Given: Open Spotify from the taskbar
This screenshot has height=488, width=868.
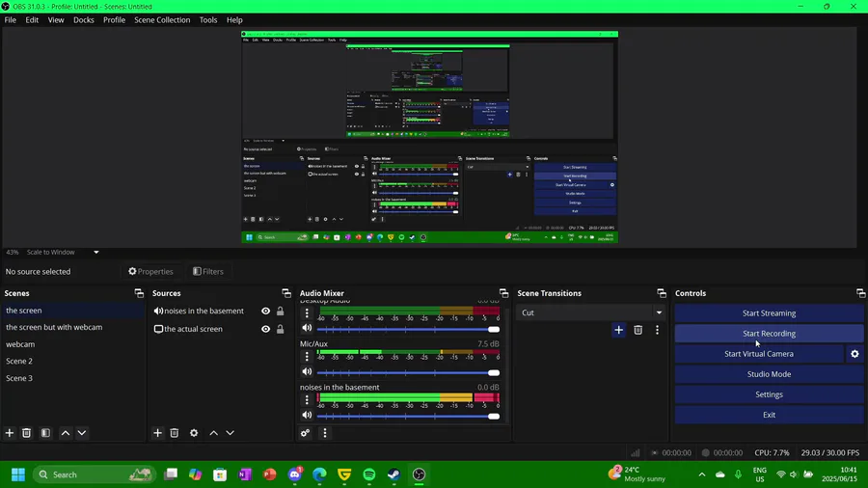Looking at the screenshot, I should [x=369, y=474].
